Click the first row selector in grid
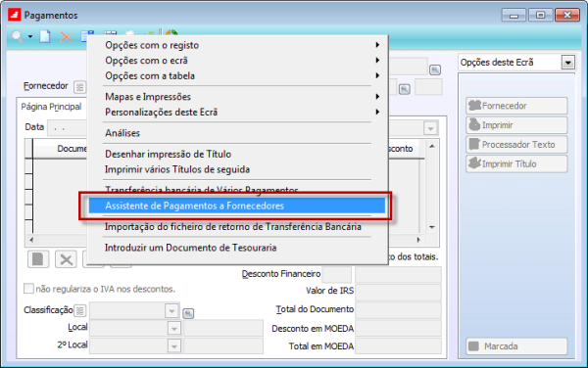Screen dimensions: 588x368 pyautogui.click(x=28, y=165)
